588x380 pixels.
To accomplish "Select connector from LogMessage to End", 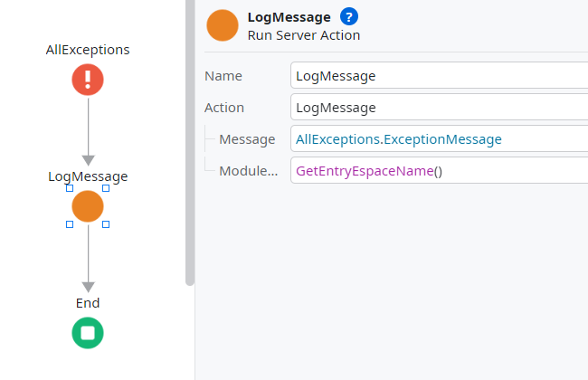I will 88,256.
